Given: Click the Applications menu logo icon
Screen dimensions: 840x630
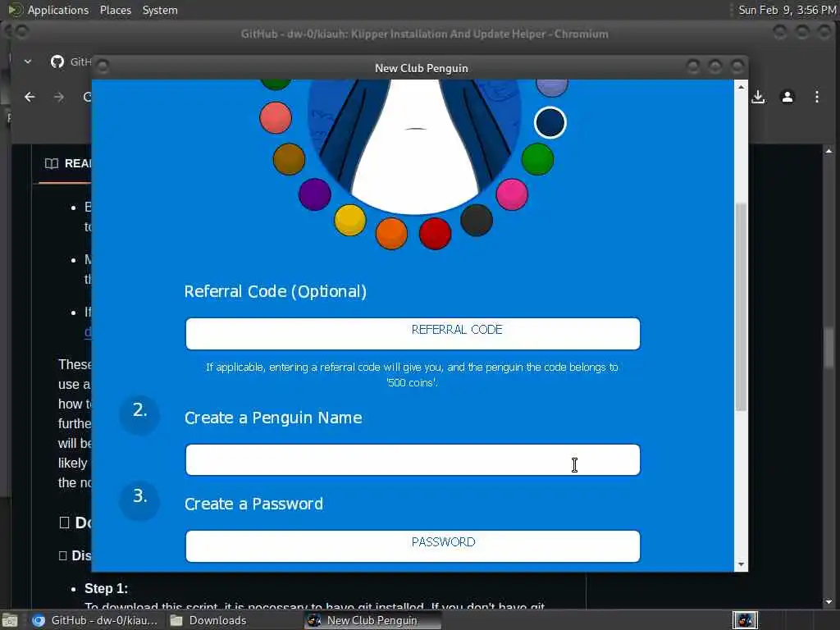Looking at the screenshot, I should pyautogui.click(x=15, y=10).
